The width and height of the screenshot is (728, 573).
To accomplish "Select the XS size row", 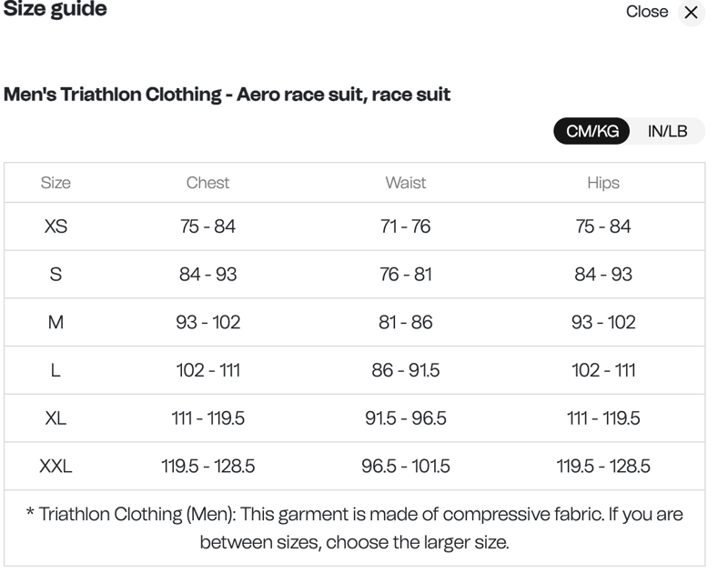I will 57,226.
